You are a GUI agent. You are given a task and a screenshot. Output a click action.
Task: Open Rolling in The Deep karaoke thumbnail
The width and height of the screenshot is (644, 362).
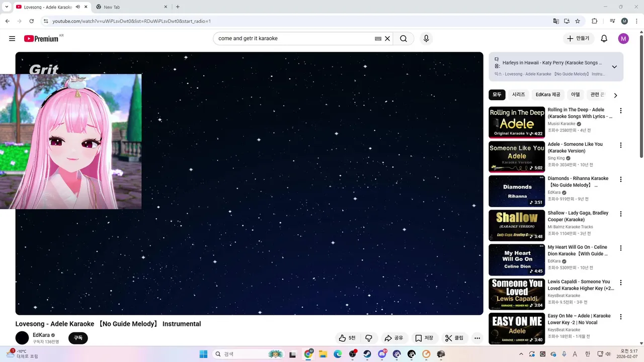(517, 122)
